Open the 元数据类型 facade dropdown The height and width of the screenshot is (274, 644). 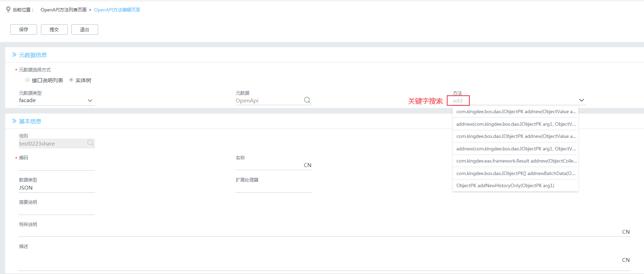point(90,100)
